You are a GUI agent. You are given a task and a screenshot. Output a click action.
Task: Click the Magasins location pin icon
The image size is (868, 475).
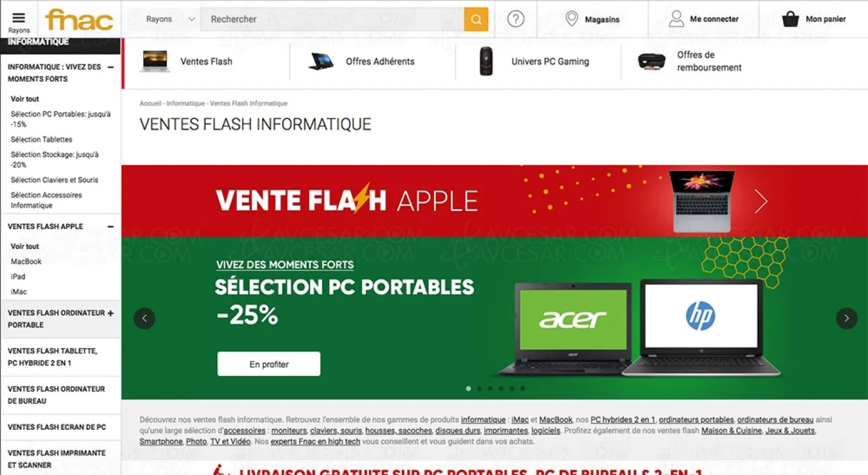click(571, 19)
